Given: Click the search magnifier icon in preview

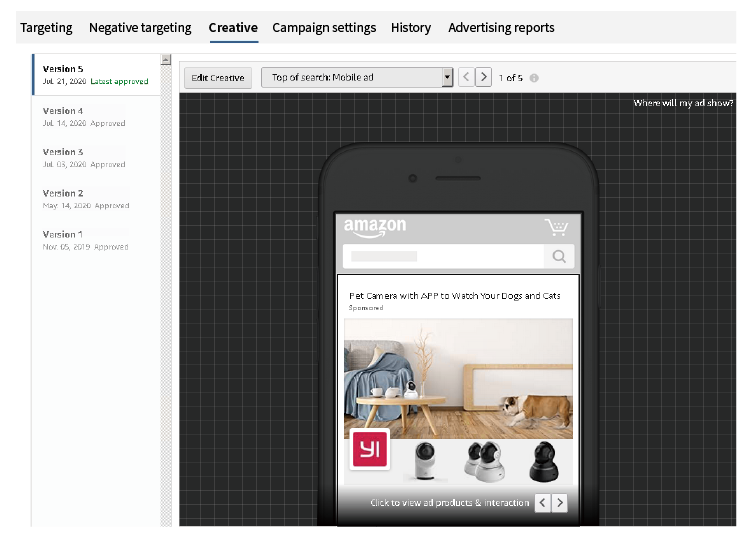Looking at the screenshot, I should coord(559,257).
